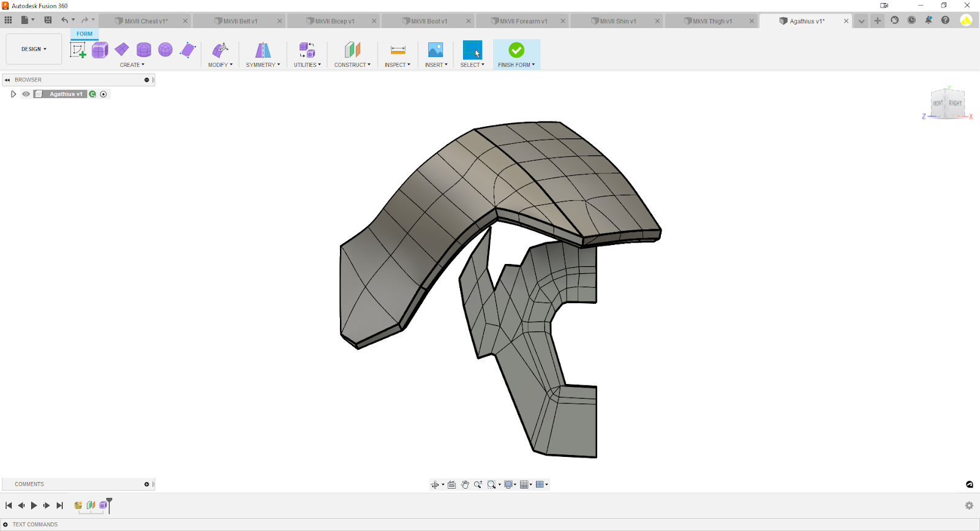Image resolution: width=980 pixels, height=531 pixels.
Task: Click the green Finish Form checkmark
Action: click(x=516, y=50)
